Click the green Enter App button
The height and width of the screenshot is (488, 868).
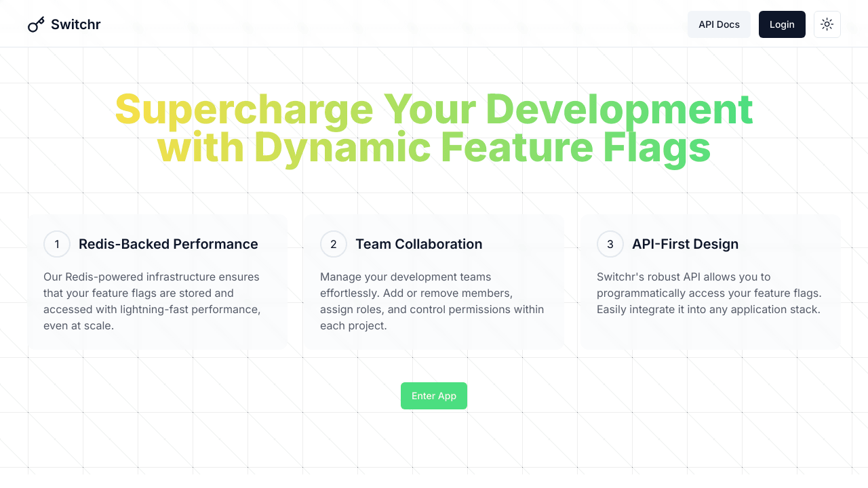tap(433, 396)
